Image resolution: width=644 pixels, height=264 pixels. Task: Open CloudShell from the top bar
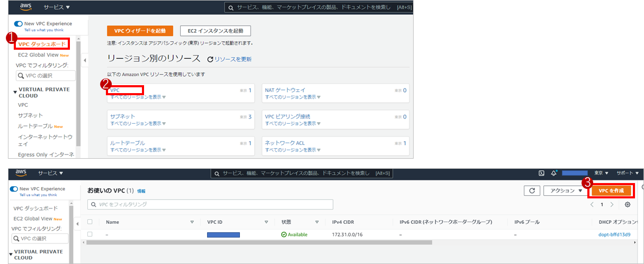pos(542,173)
